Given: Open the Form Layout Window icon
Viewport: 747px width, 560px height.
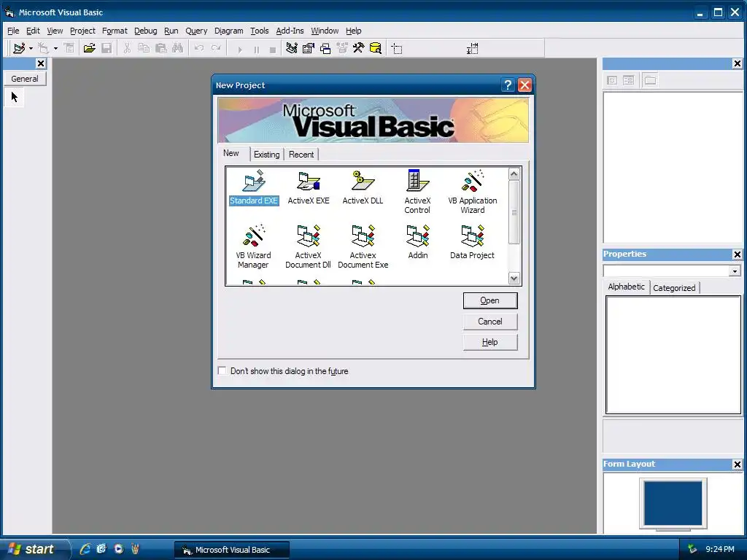Looking at the screenshot, I should (325, 48).
